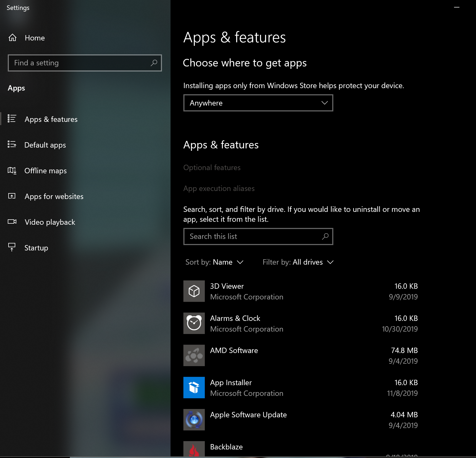Minimize the Settings window
476x458 pixels.
457,7
